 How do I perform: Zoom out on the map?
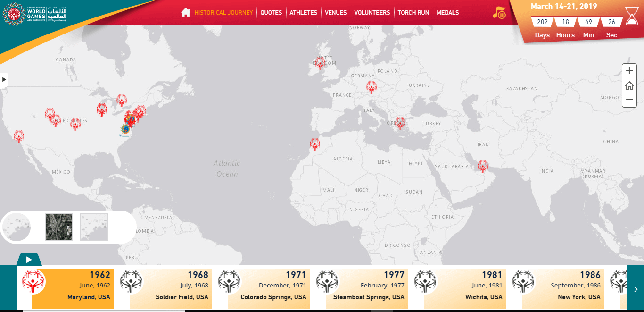(x=629, y=100)
